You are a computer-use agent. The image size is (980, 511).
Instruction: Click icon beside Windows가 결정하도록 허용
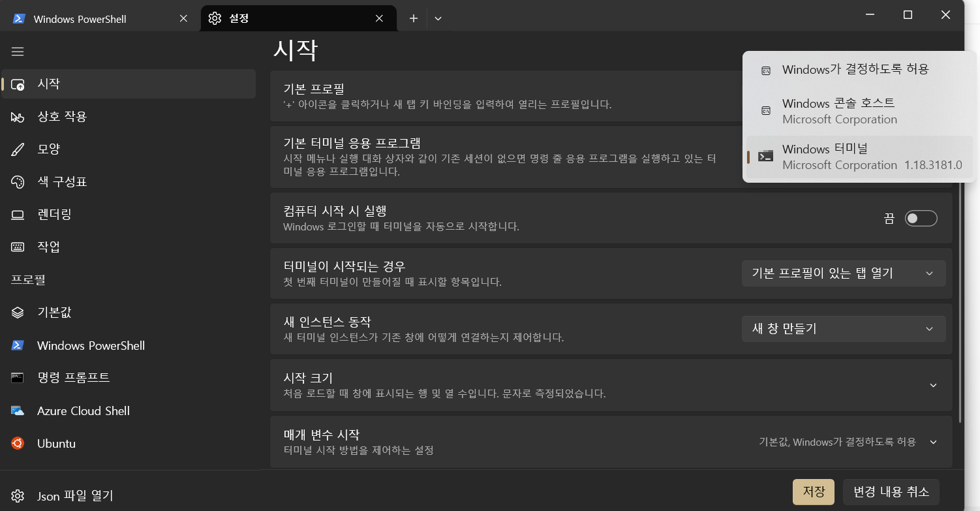tap(766, 70)
